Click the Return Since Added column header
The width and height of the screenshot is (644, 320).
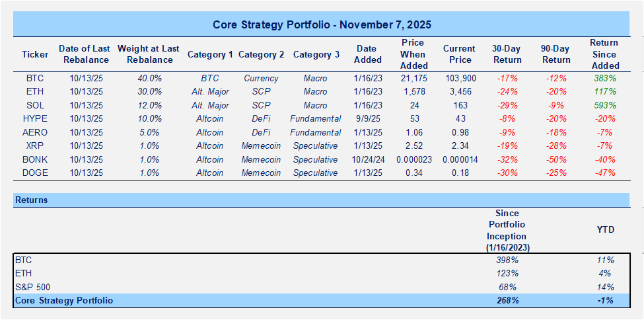click(x=604, y=54)
